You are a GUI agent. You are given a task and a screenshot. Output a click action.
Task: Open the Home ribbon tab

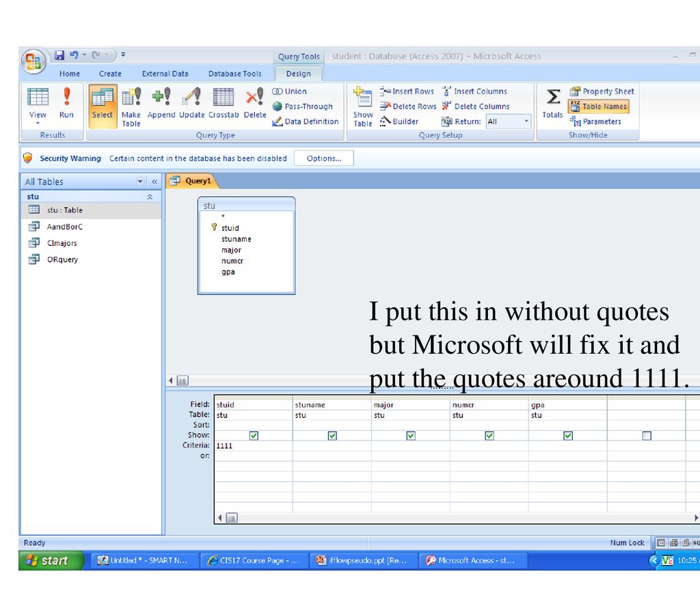pyautogui.click(x=70, y=74)
